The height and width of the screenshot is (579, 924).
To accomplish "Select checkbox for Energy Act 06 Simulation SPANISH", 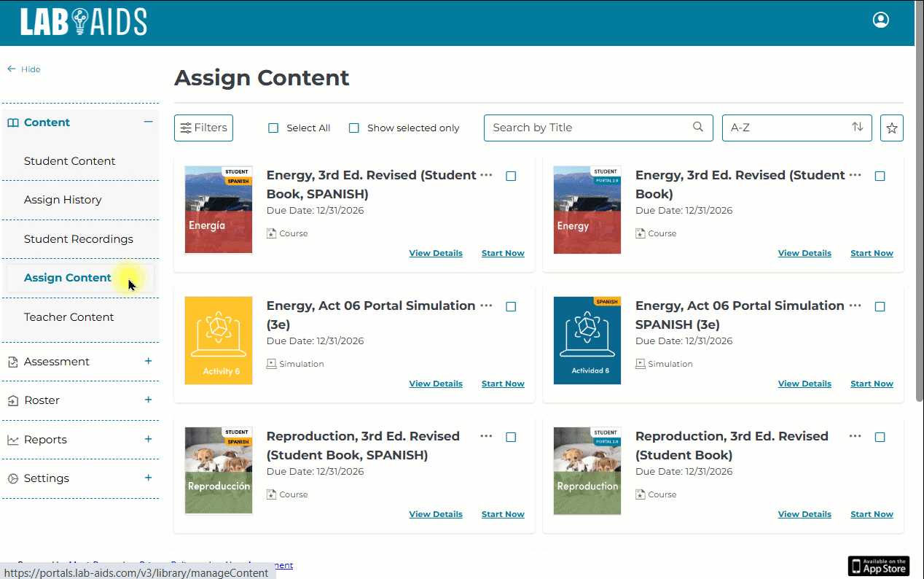I will [x=880, y=306].
